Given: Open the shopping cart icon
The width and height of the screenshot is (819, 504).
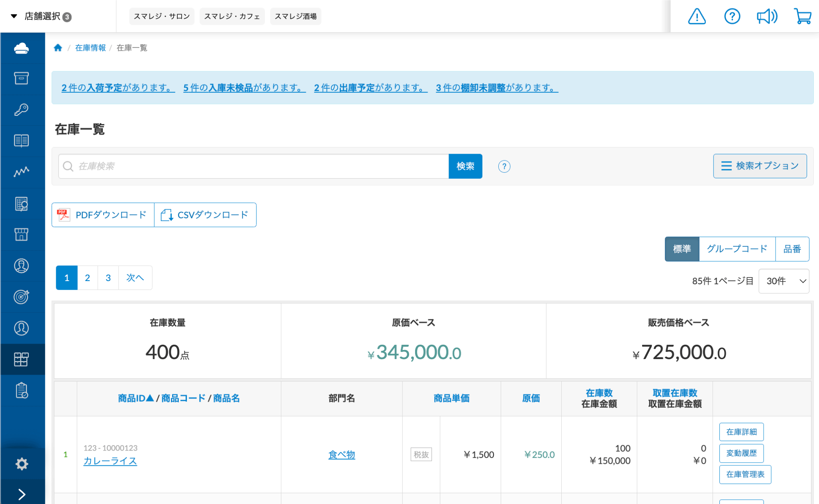Looking at the screenshot, I should tap(802, 17).
